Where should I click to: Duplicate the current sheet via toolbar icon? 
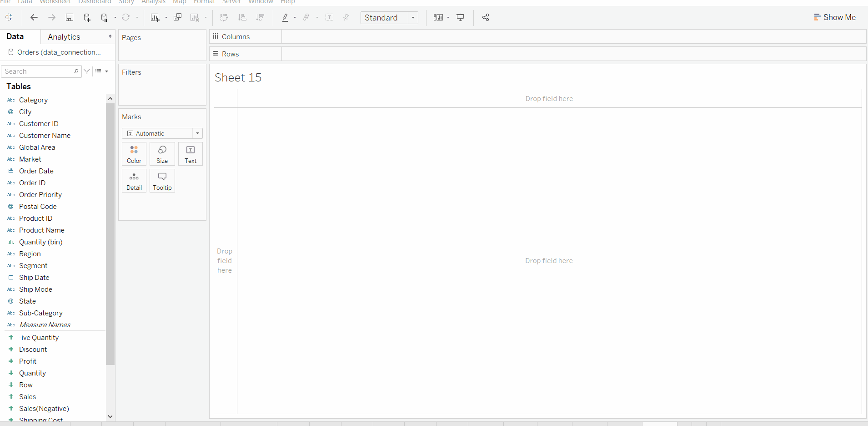[x=178, y=17]
